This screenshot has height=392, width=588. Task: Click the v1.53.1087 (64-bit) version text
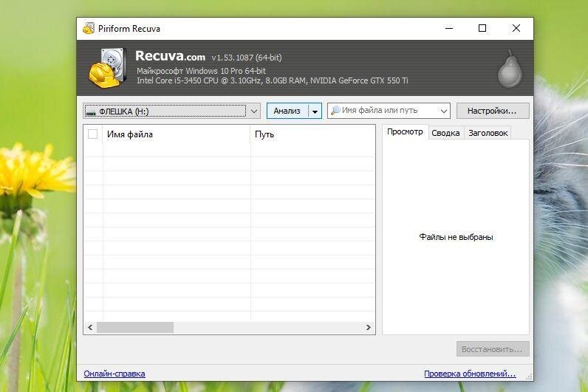247,58
